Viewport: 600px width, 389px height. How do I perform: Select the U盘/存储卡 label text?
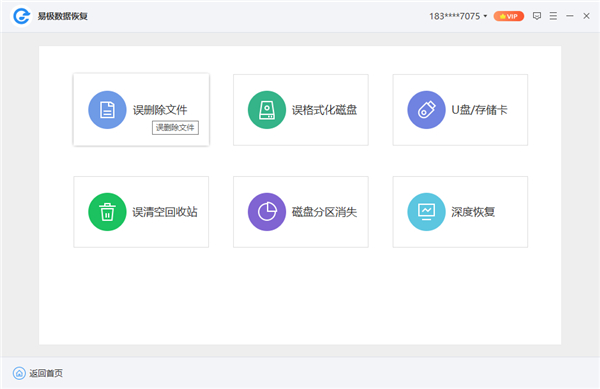pos(479,110)
